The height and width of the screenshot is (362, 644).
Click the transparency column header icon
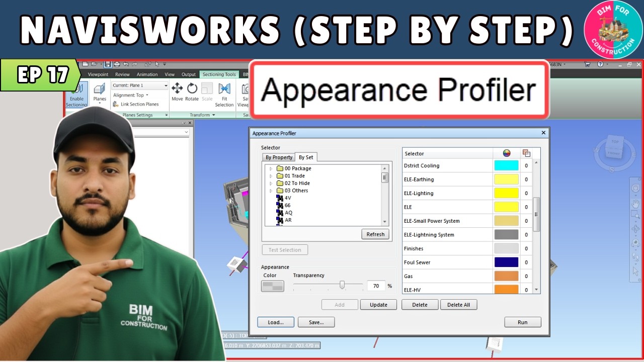point(526,153)
